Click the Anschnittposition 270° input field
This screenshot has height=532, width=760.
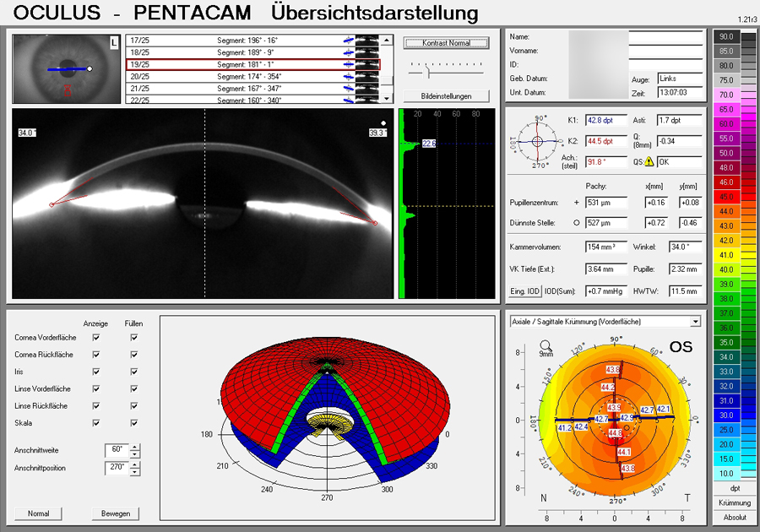tap(117, 468)
